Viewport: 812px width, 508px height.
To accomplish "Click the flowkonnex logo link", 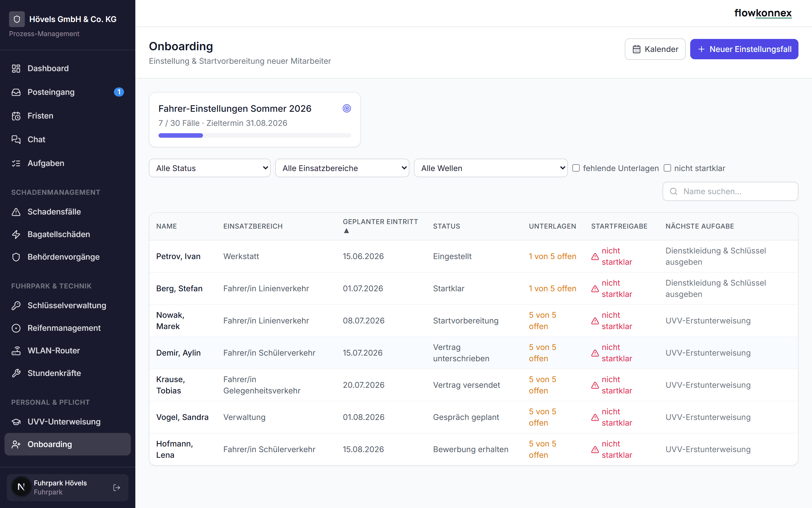I will [763, 13].
